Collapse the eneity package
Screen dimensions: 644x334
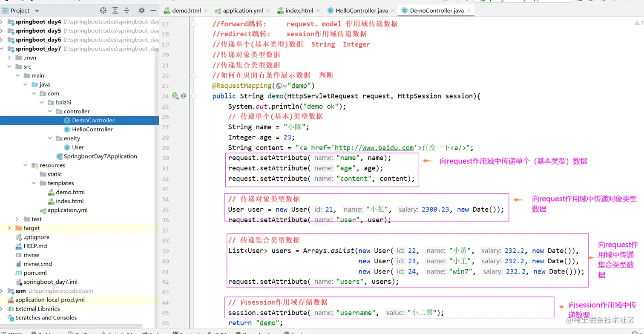tap(50, 138)
